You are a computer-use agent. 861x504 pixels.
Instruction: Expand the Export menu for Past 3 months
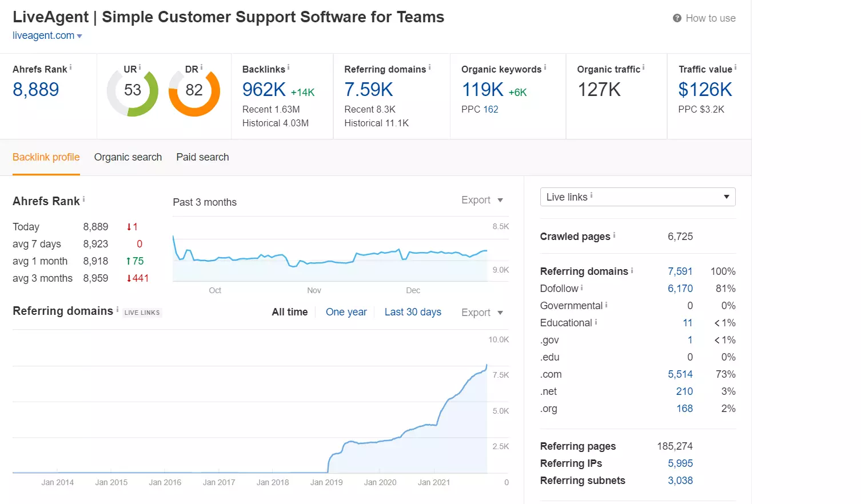click(481, 200)
